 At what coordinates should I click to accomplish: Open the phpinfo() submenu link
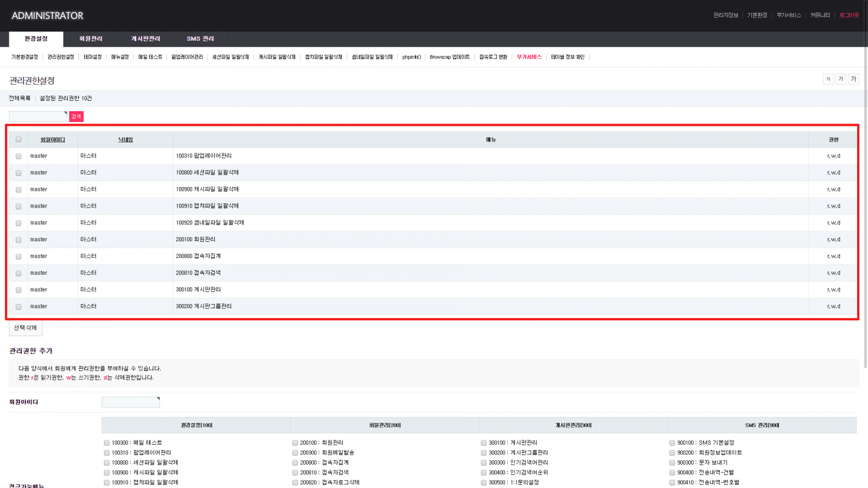411,57
